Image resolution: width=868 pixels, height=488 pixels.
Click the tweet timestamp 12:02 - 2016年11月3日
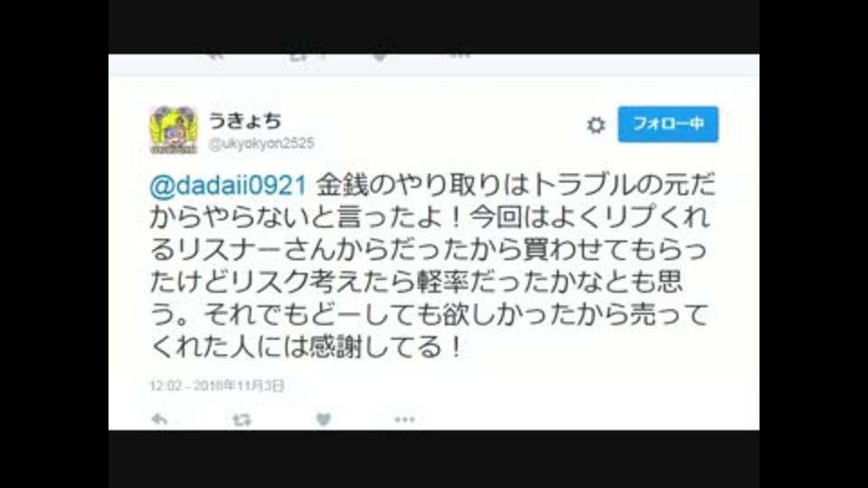217,385
